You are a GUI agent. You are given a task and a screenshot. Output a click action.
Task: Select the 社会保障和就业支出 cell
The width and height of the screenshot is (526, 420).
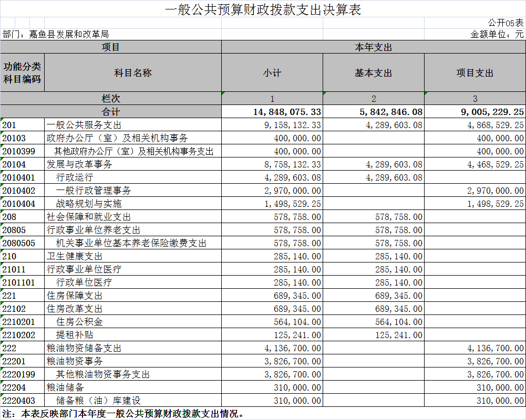click(133, 216)
